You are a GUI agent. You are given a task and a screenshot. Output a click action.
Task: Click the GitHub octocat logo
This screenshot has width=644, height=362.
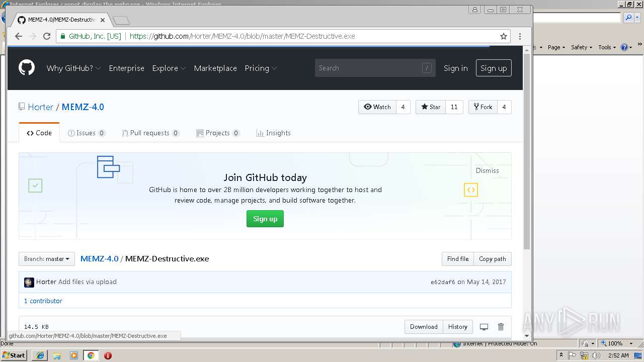(27, 67)
